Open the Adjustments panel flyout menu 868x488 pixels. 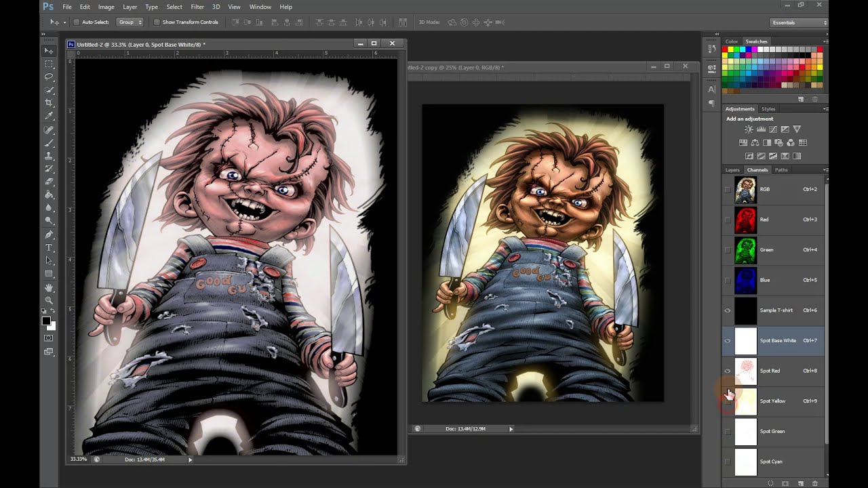point(825,108)
